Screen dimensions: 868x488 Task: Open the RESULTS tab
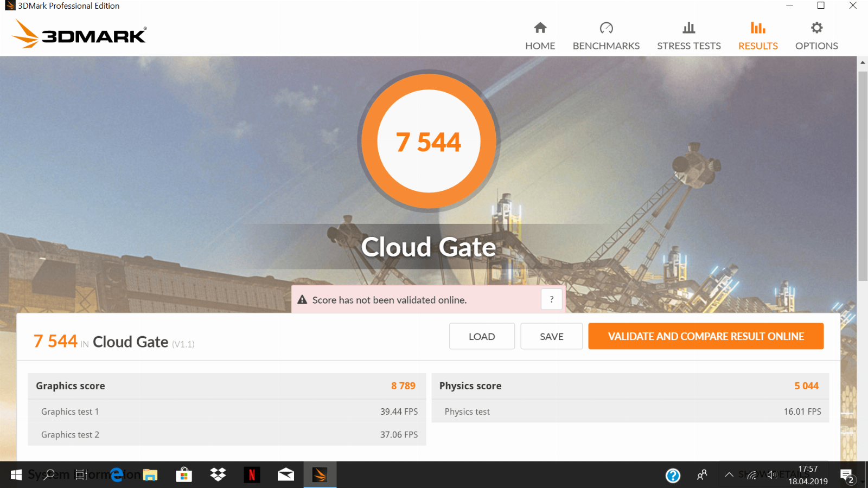pos(758,36)
